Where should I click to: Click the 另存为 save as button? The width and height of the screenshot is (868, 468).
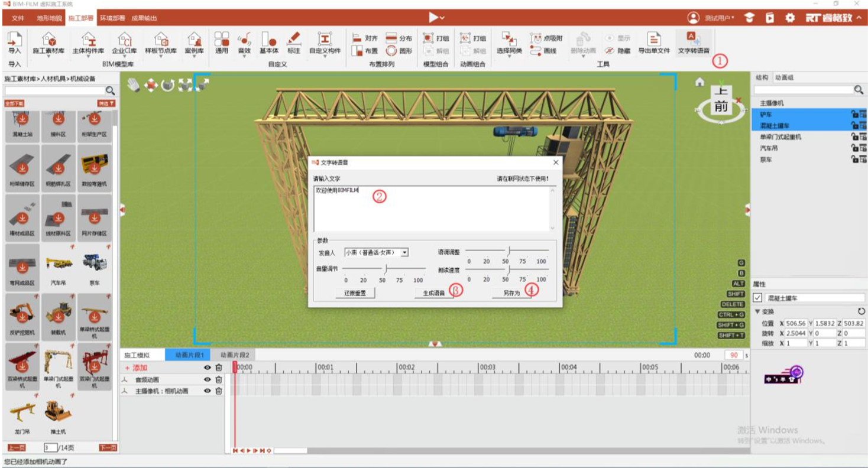point(511,293)
